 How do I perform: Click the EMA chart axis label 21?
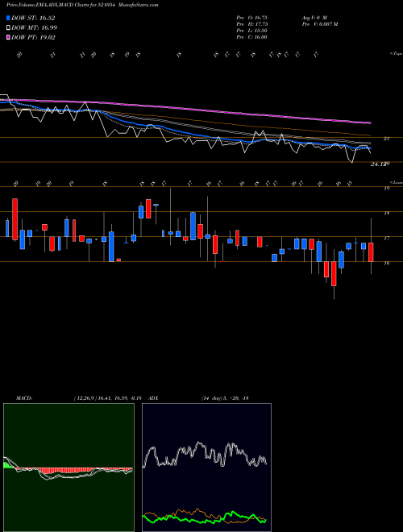pos(386,139)
